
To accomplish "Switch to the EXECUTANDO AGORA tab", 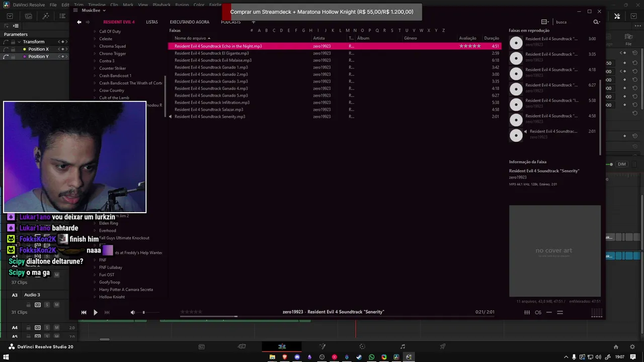I will point(190,22).
